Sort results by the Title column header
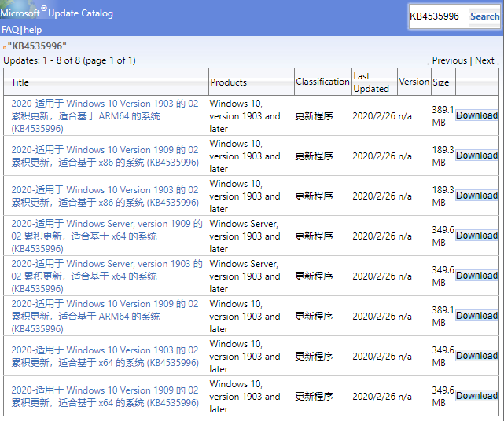 pos(20,82)
